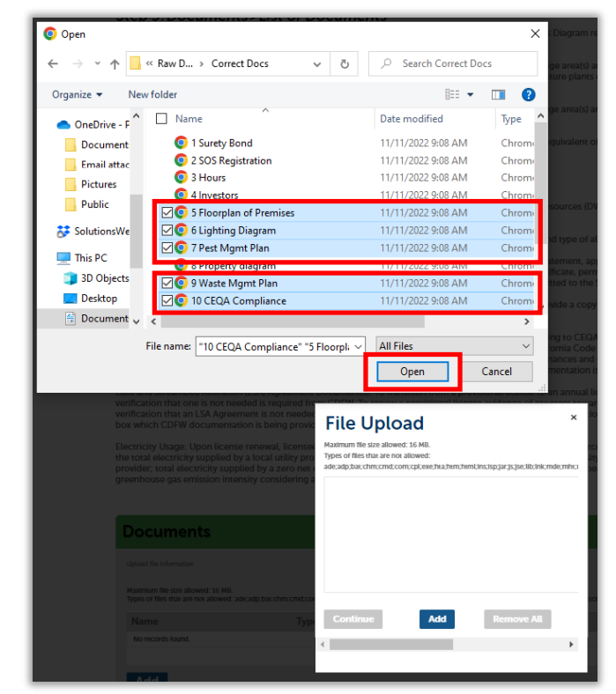Tick the select-all checkbox by Name
This screenshot has height=694, width=616.
pos(161,119)
